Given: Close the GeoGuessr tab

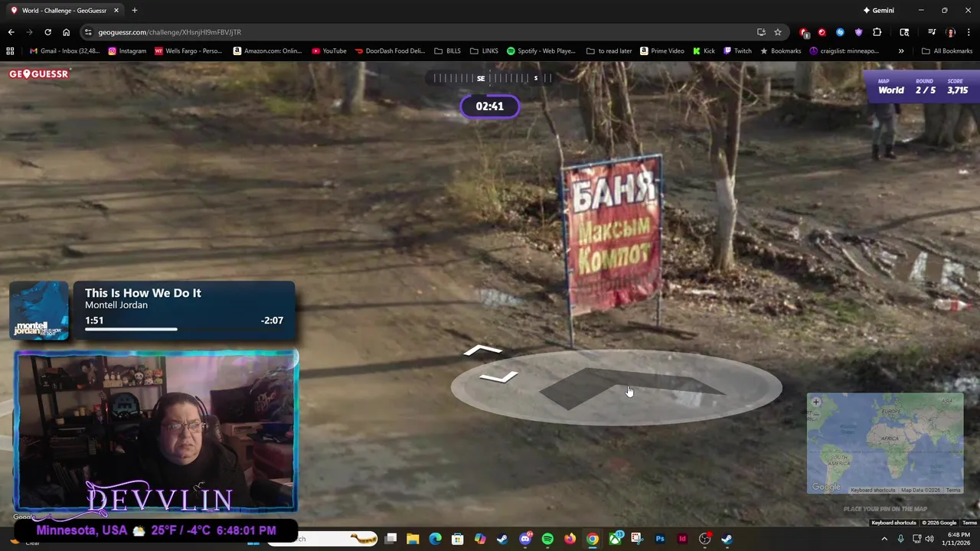Looking at the screenshot, I should [x=116, y=11].
